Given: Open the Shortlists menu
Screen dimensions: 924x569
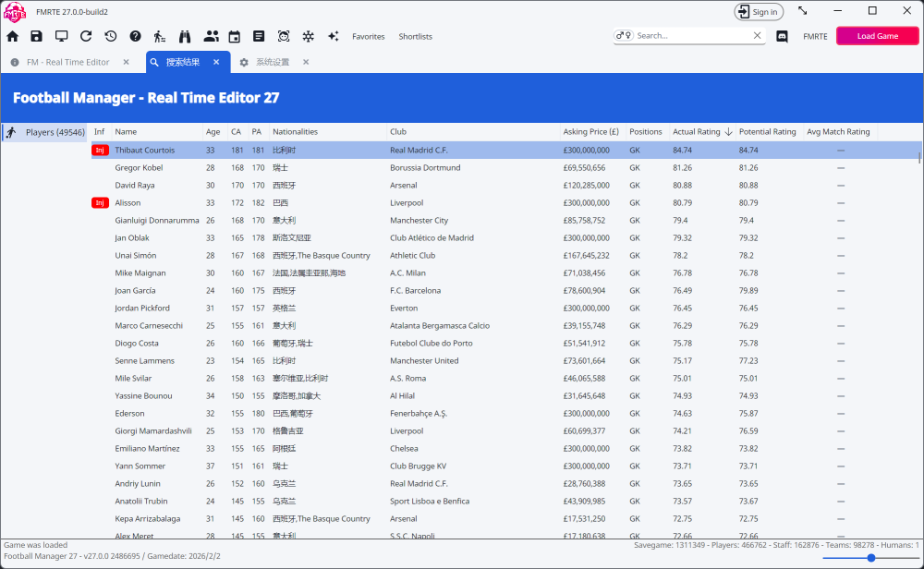Looking at the screenshot, I should click(416, 37).
